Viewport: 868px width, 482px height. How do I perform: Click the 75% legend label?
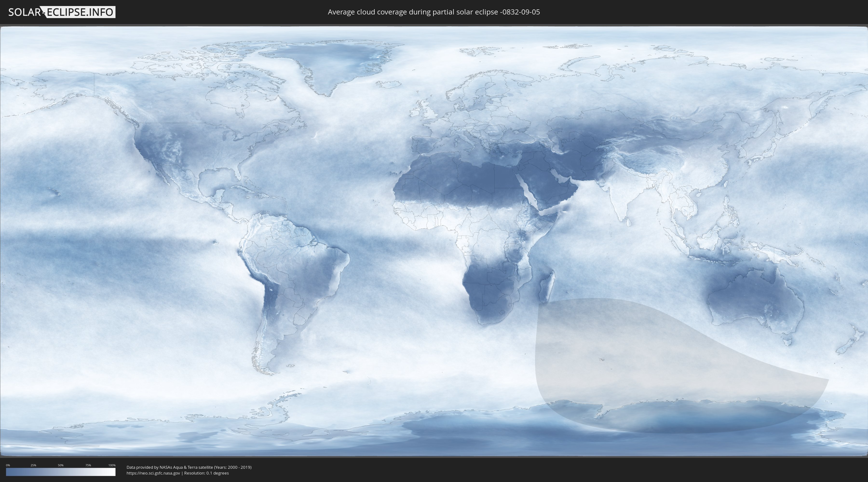88,465
